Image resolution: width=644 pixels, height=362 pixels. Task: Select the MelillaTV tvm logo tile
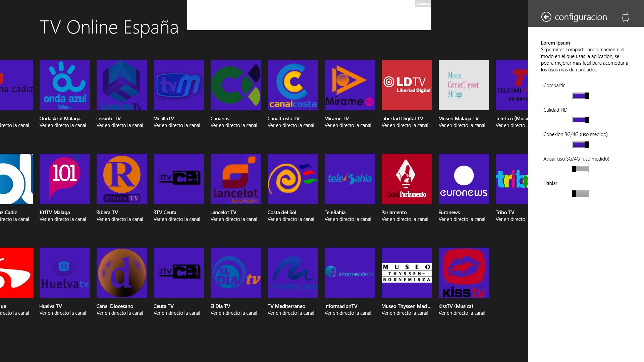click(179, 85)
